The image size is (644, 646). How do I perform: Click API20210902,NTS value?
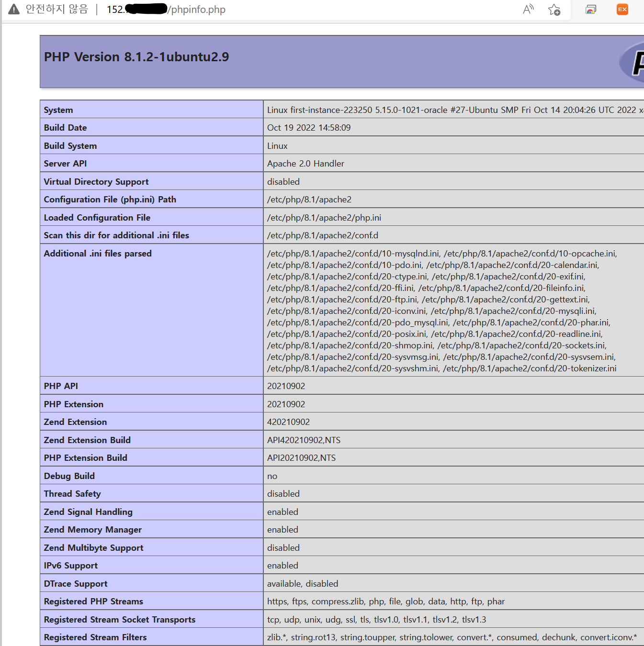tap(301, 458)
